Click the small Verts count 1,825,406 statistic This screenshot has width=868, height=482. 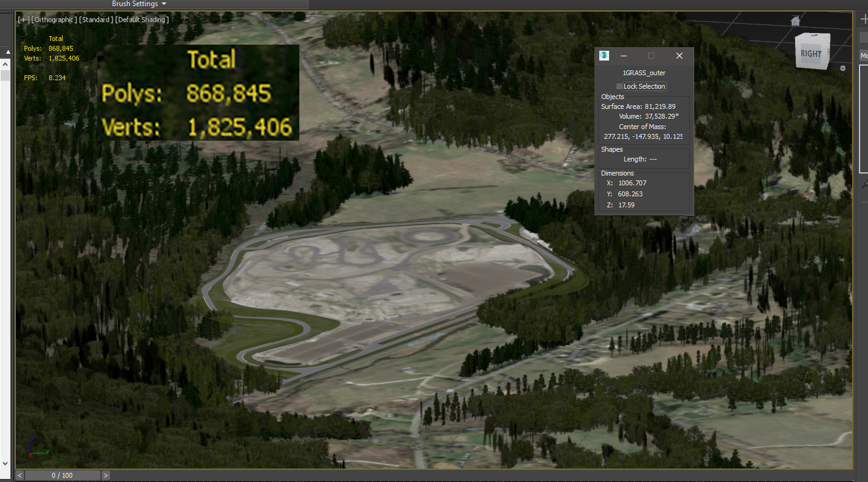[64, 58]
